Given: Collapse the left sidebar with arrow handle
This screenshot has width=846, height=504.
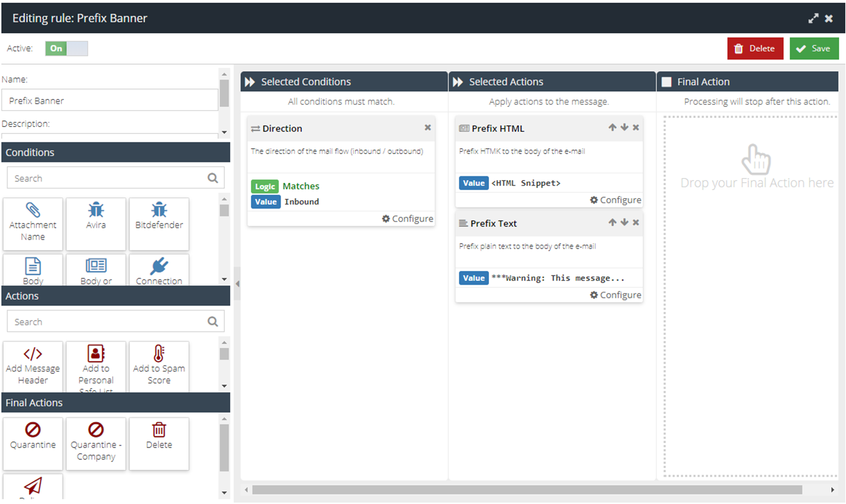Looking at the screenshot, I should tap(237, 284).
